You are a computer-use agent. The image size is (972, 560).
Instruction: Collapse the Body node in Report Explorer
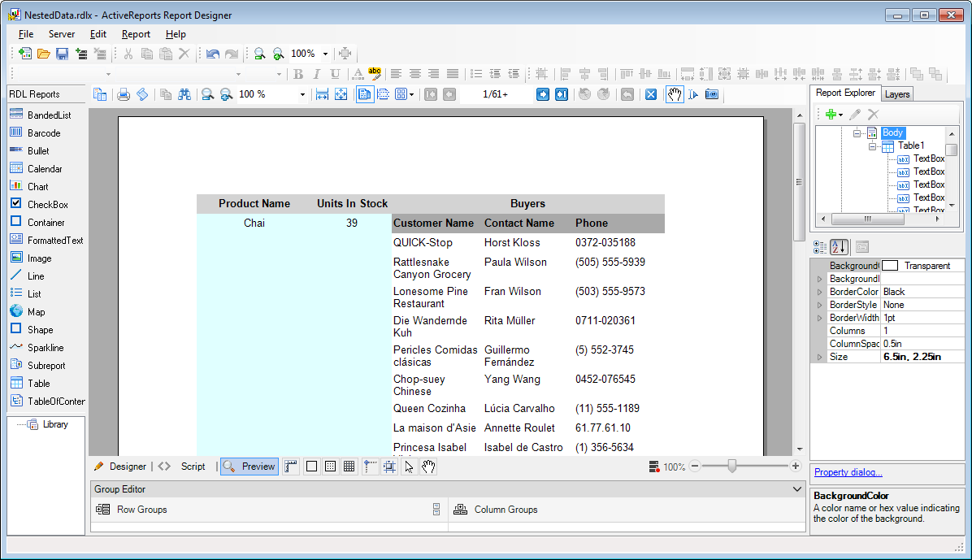tap(857, 133)
